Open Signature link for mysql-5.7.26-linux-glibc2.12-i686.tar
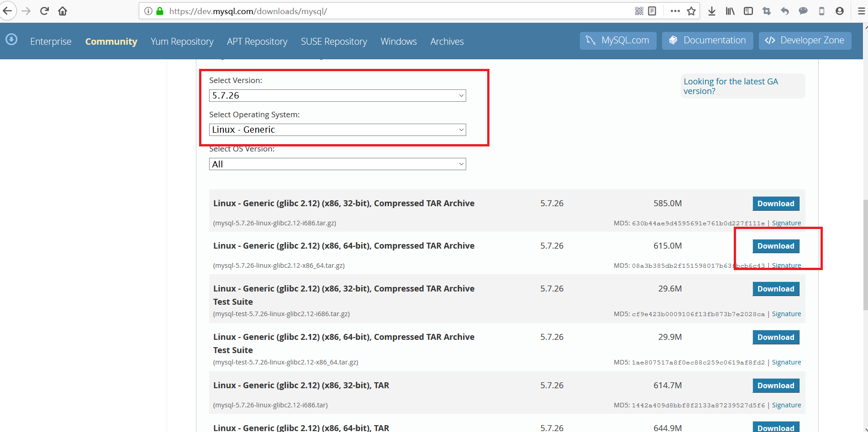The image size is (868, 432). (786, 405)
